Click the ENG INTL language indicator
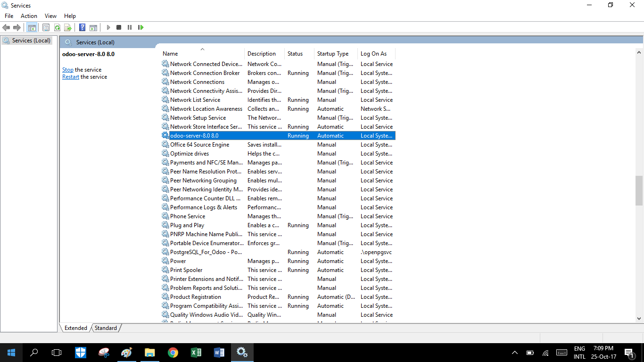Viewport: 644px width, 362px height. click(579, 353)
